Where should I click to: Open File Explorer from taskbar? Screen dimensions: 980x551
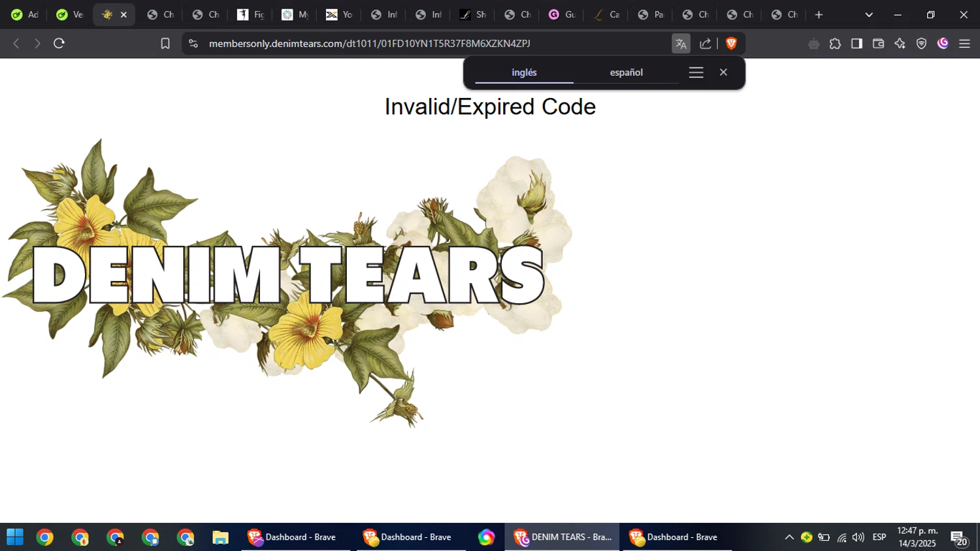click(221, 537)
